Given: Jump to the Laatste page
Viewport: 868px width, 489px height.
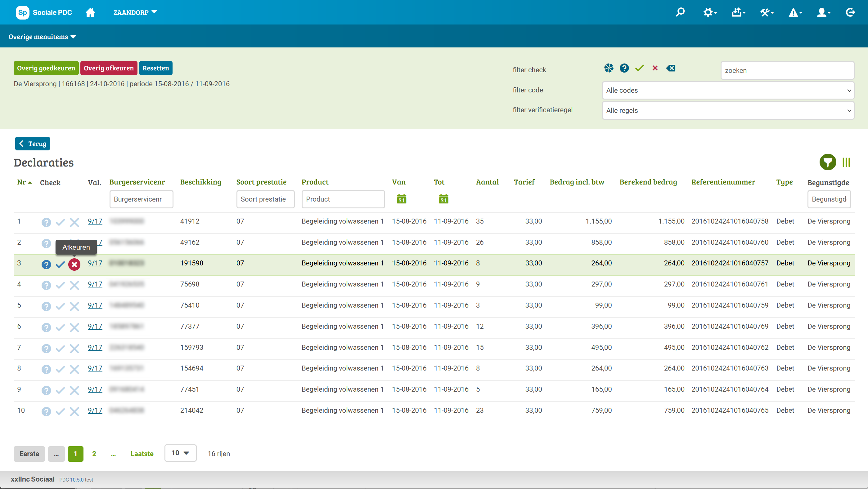Looking at the screenshot, I should click(x=142, y=454).
